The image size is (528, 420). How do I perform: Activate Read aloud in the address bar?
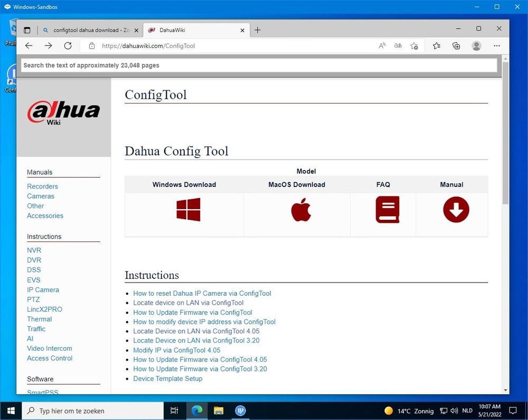382,46
